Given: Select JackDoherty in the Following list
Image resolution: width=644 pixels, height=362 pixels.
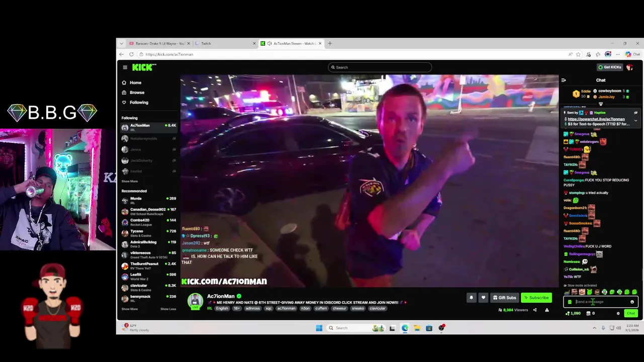Looking at the screenshot, I should pos(149,160).
